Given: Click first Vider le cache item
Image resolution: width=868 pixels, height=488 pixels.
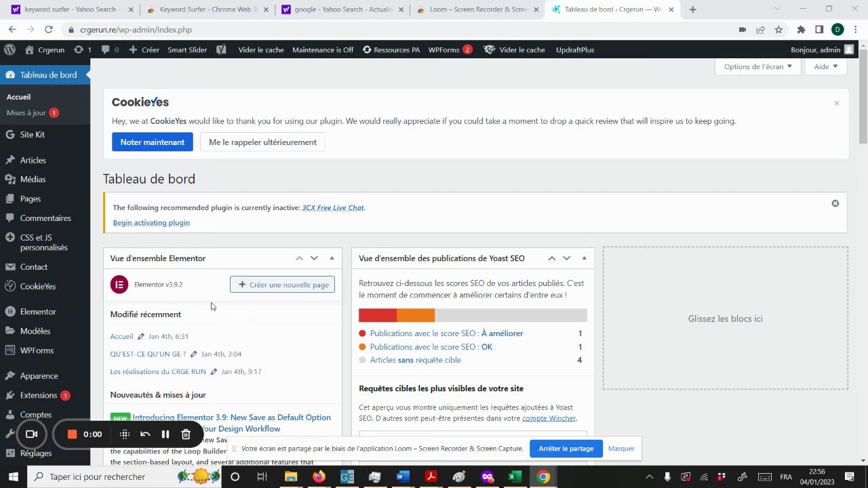Looking at the screenshot, I should pos(261,49).
